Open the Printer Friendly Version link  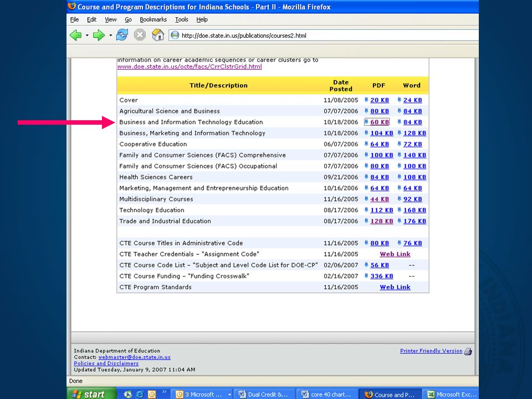[431, 351]
